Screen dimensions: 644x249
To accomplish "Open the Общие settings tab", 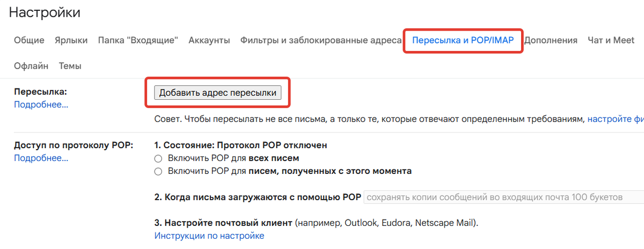I will [29, 40].
